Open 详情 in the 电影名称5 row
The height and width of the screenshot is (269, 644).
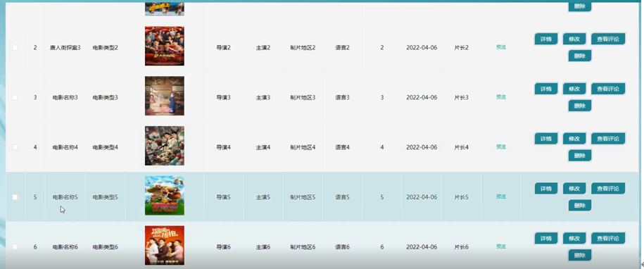[546, 189]
